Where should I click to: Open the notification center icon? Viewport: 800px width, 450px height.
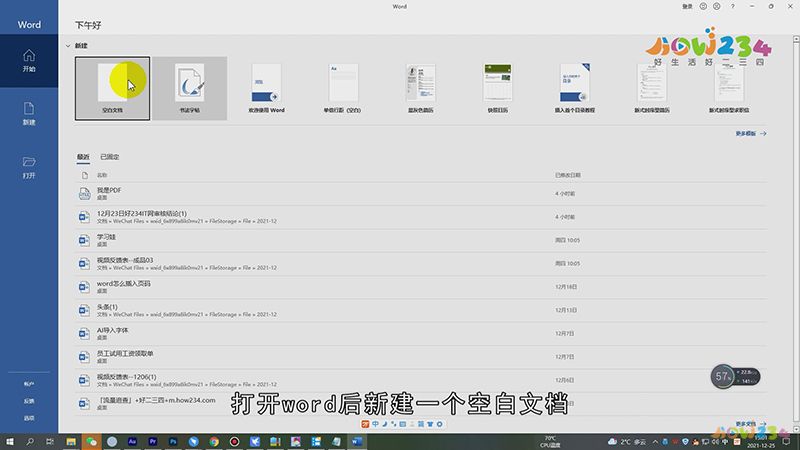pos(786,442)
